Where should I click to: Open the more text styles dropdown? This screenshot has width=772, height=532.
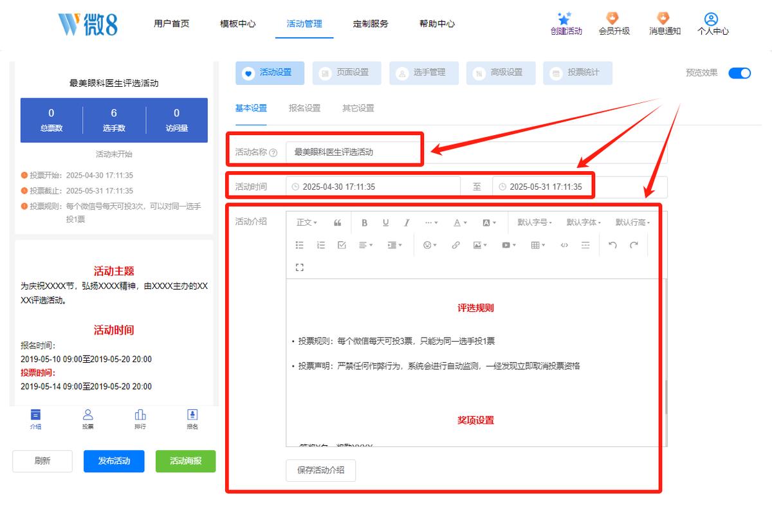pos(431,223)
